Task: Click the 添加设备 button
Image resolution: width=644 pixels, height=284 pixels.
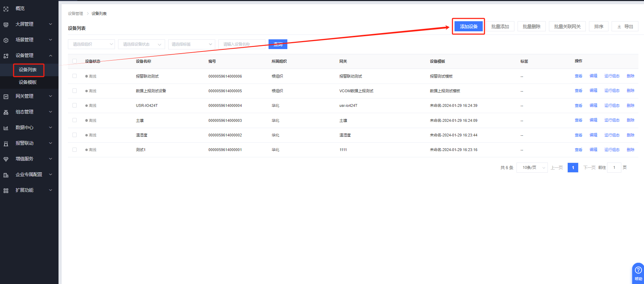Action: pos(468,26)
